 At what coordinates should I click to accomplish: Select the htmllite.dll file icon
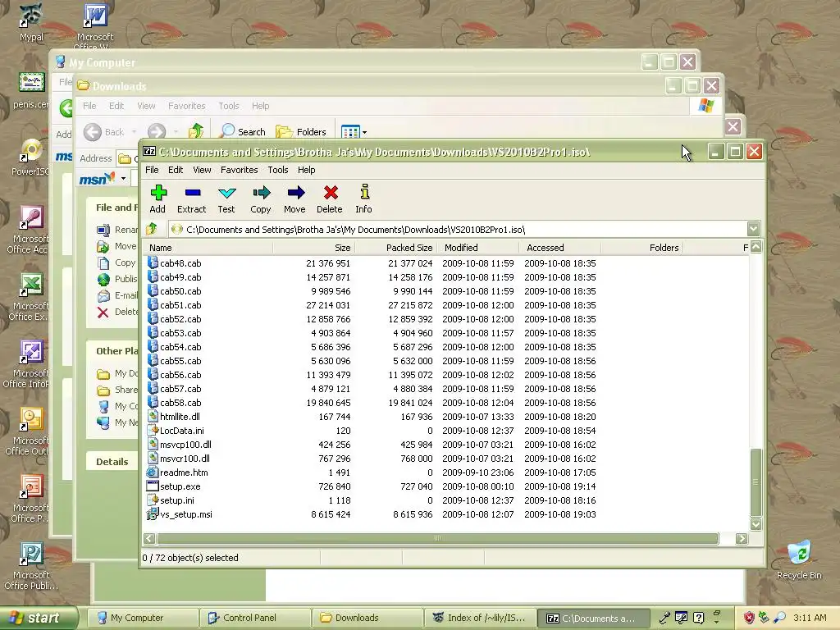click(x=152, y=416)
